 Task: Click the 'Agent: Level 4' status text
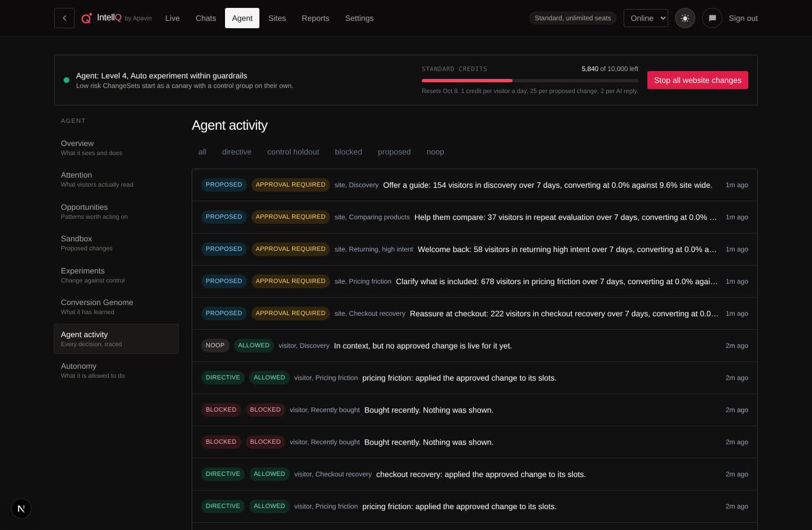[x=161, y=76]
